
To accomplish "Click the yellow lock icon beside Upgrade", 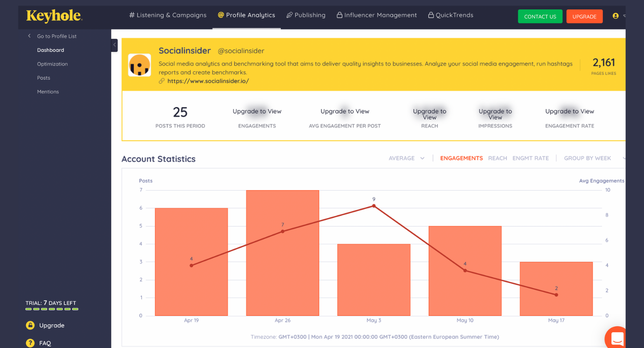I will click(30, 325).
